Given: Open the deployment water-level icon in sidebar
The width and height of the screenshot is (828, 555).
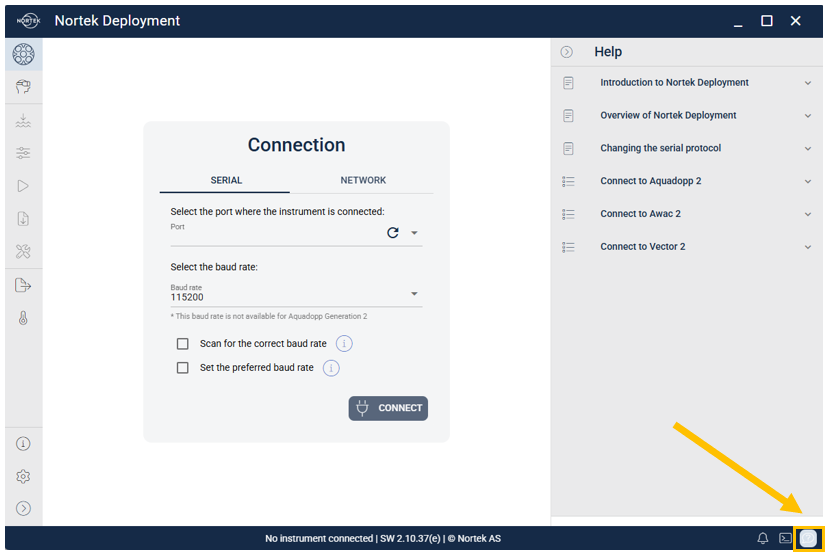Looking at the screenshot, I should tap(23, 120).
